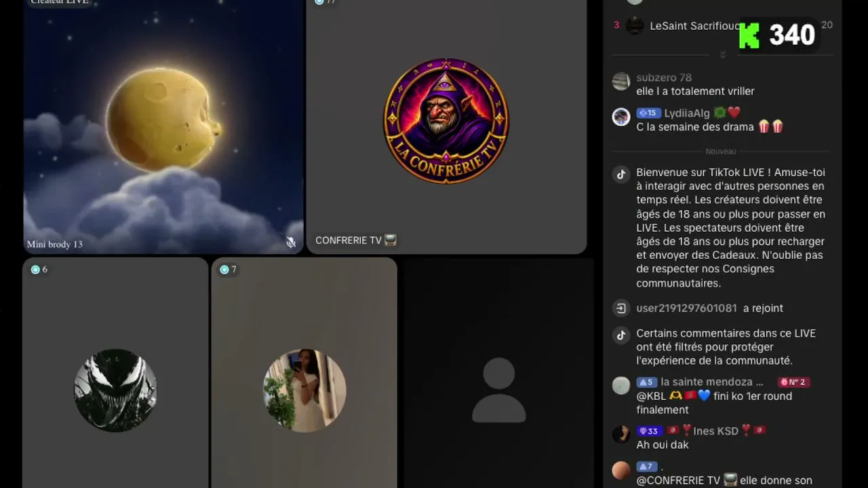This screenshot has width=868, height=488.
Task: Open la sainte mendoza's chat avatar
Action: pyautogui.click(x=621, y=386)
